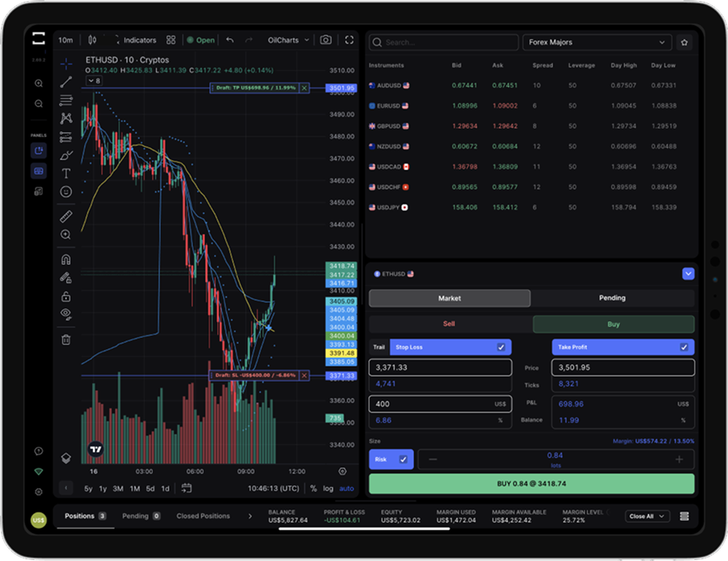Enter fullscreen chart mode
The image size is (728, 561).
coord(349,40)
